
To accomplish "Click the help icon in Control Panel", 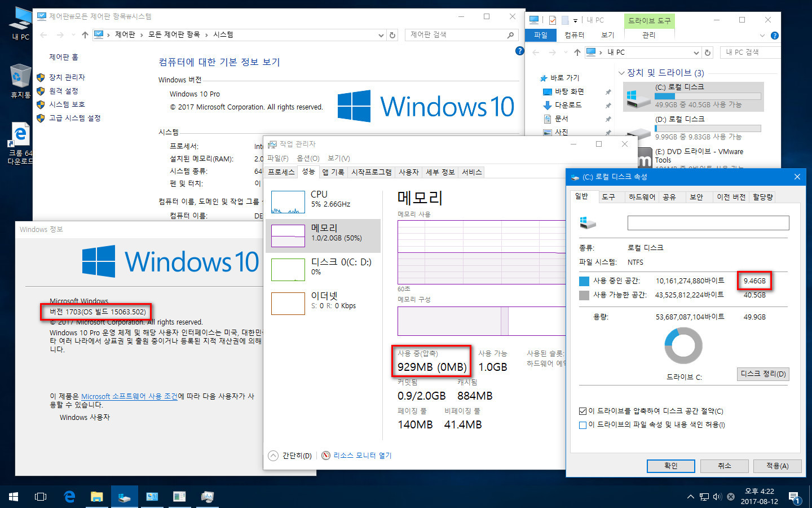I will (x=520, y=51).
